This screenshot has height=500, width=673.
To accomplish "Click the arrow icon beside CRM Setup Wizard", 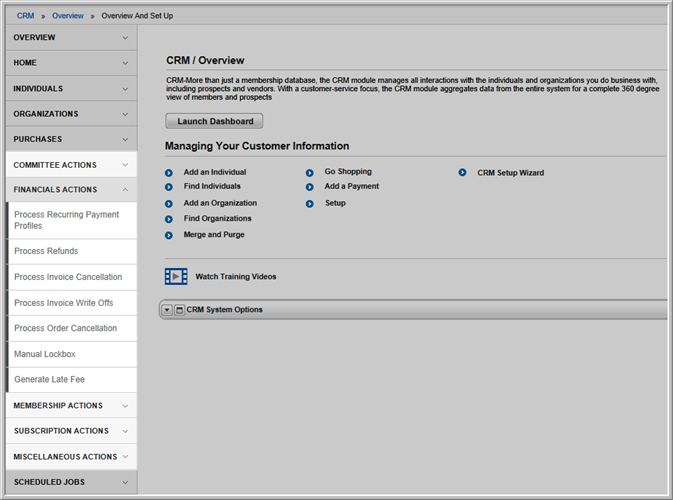I will click(x=462, y=173).
